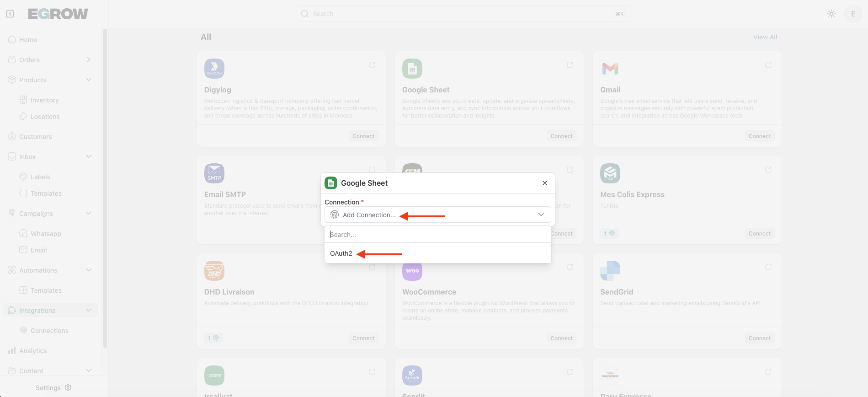Collapse the Products sidebar section
The height and width of the screenshot is (397, 868).
pyautogui.click(x=88, y=80)
